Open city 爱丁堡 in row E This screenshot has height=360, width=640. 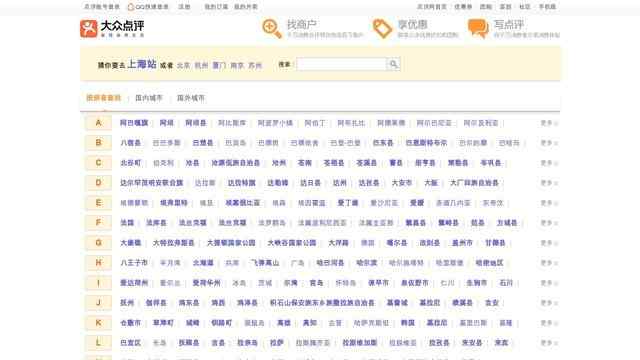(x=348, y=203)
